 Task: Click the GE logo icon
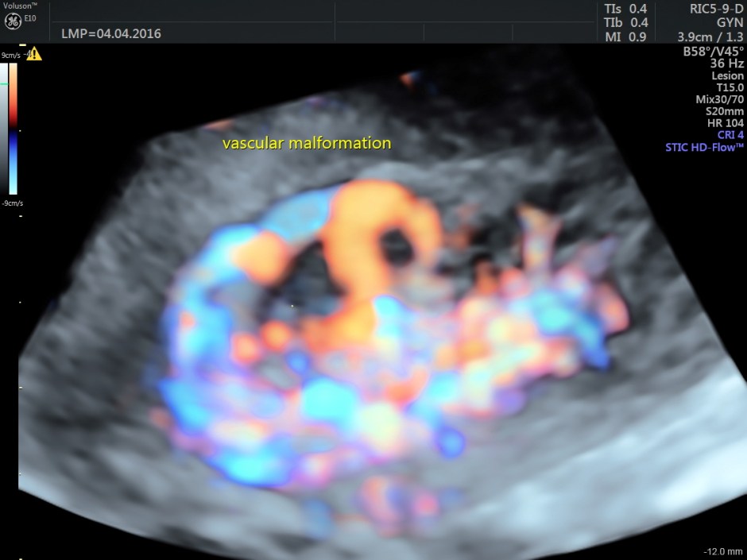point(14,21)
